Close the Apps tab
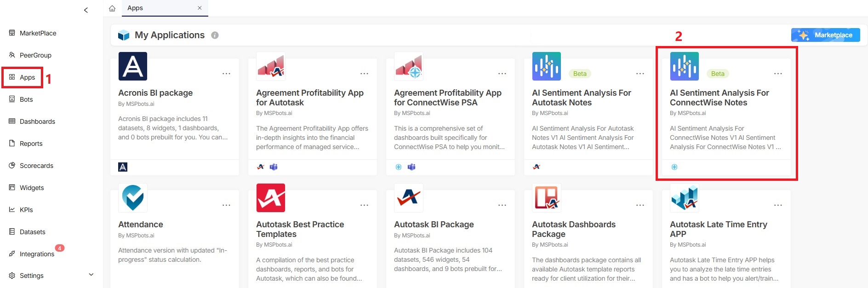The height and width of the screenshot is (288, 868). pos(200,8)
